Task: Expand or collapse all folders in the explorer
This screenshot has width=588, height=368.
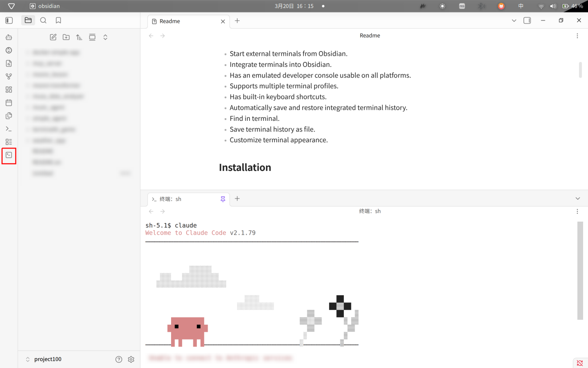Action: pos(106,37)
